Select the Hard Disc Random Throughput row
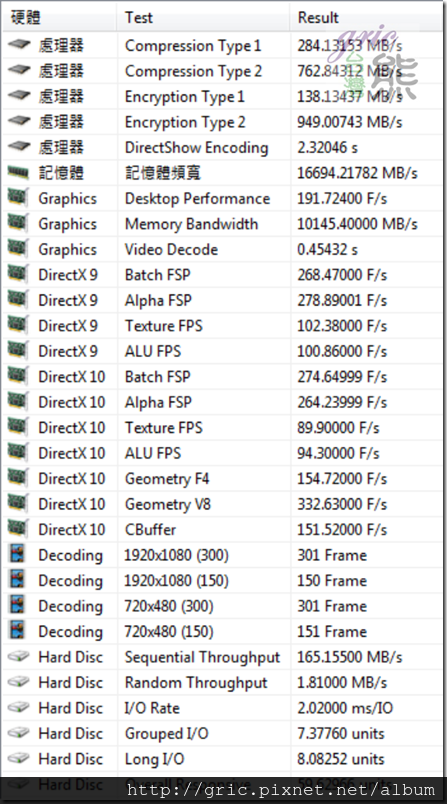The image size is (447, 804). [x=222, y=682]
